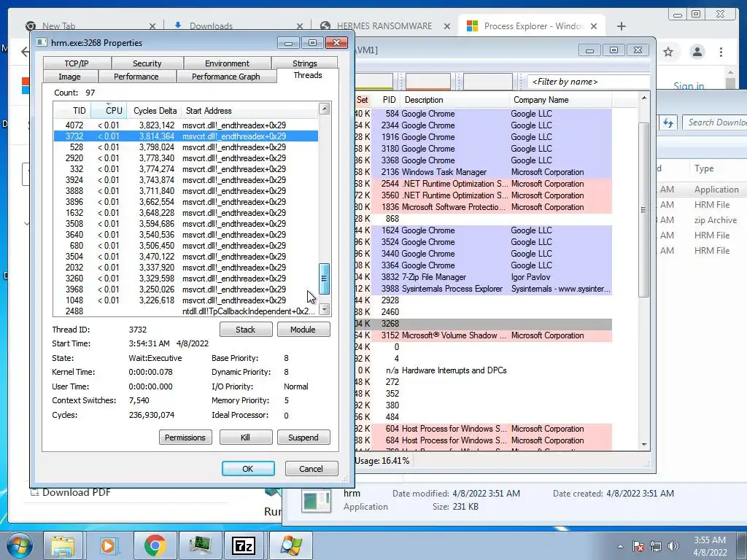Image resolution: width=747 pixels, height=560 pixels.
Task: Click Process Explorer scroll down arrow
Action: pos(644,445)
